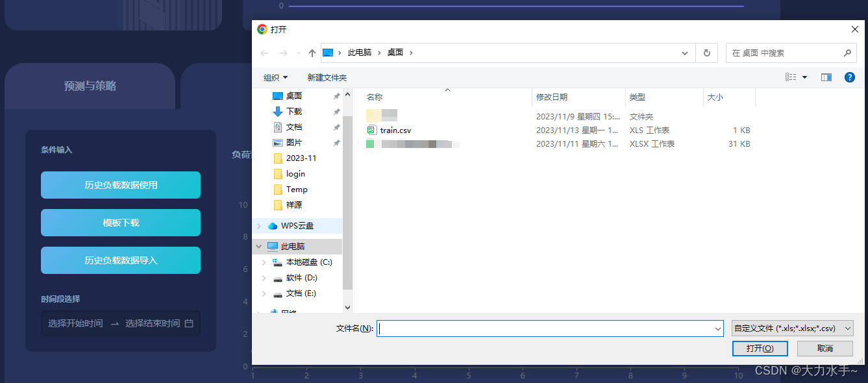Click 历史负载数据导入 button on webpage
This screenshot has width=868, height=383.
click(121, 260)
